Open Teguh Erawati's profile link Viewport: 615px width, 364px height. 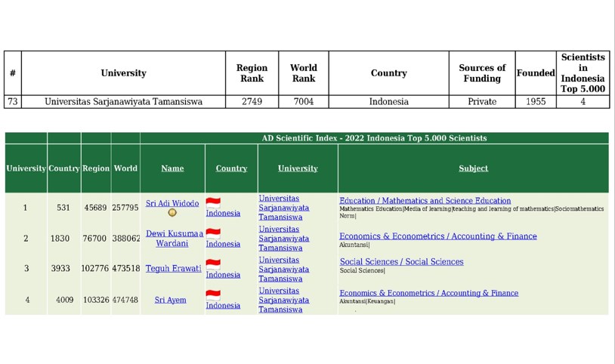click(x=173, y=268)
